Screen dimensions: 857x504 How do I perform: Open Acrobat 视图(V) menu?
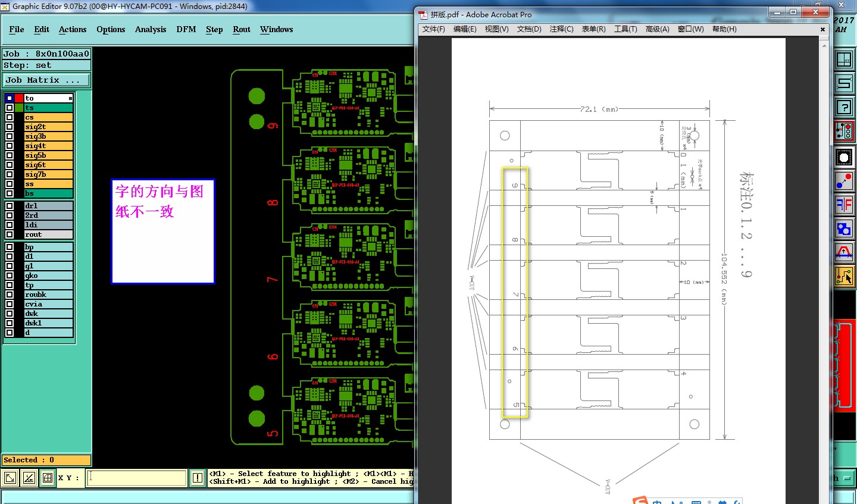click(x=496, y=29)
